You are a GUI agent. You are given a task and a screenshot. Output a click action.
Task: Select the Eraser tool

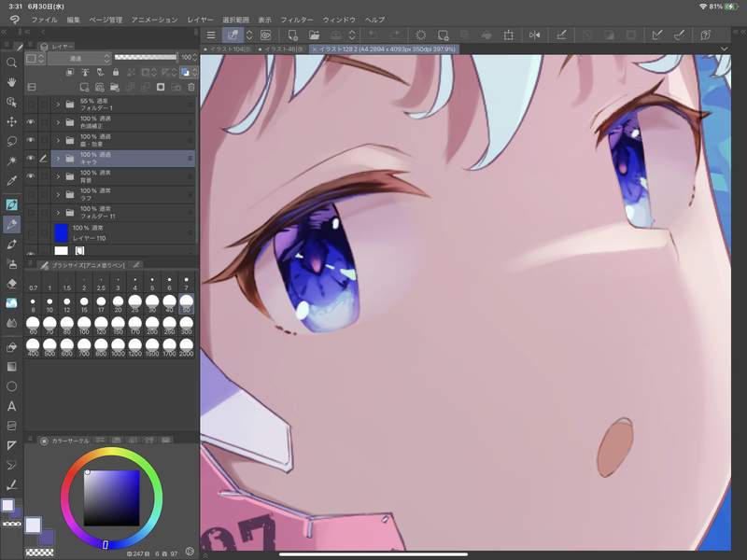[12, 283]
